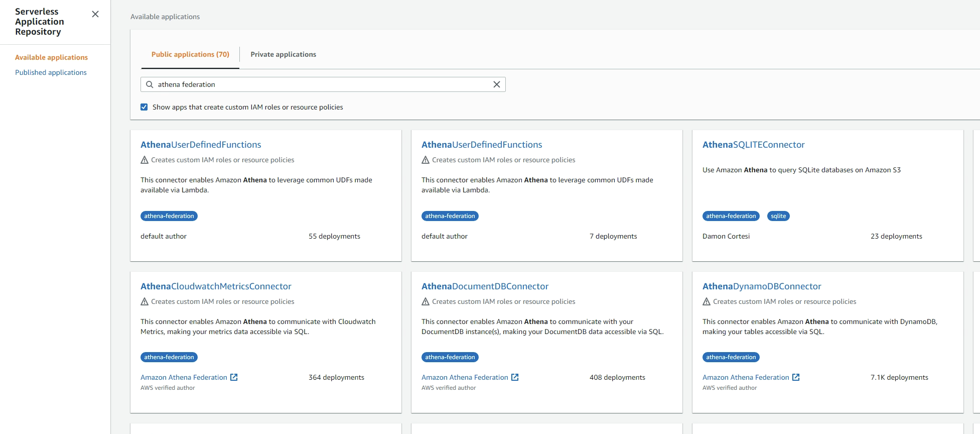Click the SQLite databases description on AthenaSQLITEConnector

point(801,170)
